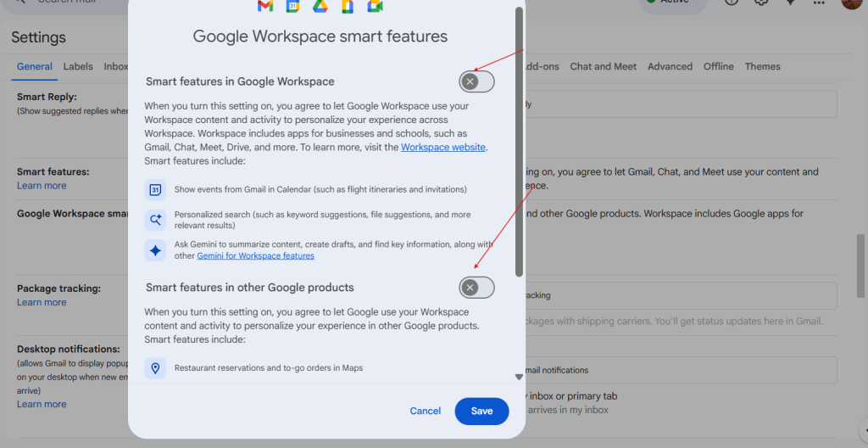
Task: Switch to the Labels settings tab
Action: [78, 67]
